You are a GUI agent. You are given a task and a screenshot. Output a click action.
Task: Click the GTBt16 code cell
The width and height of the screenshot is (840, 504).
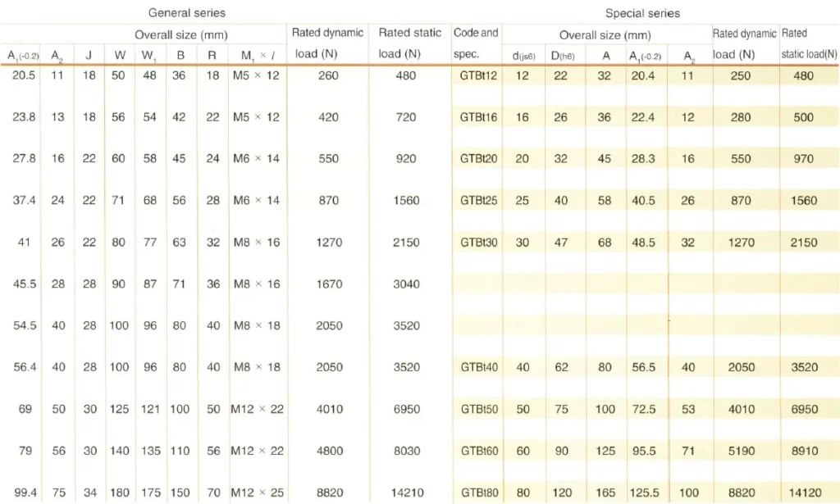pos(478,117)
